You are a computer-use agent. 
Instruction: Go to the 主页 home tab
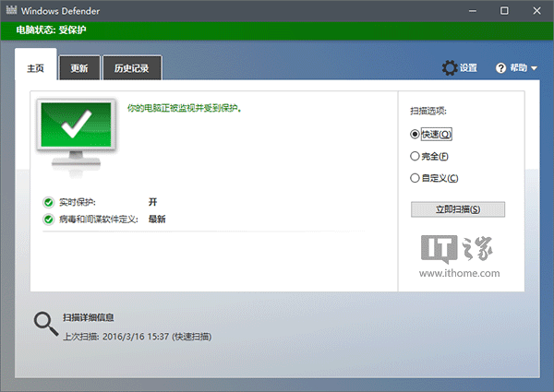point(36,67)
